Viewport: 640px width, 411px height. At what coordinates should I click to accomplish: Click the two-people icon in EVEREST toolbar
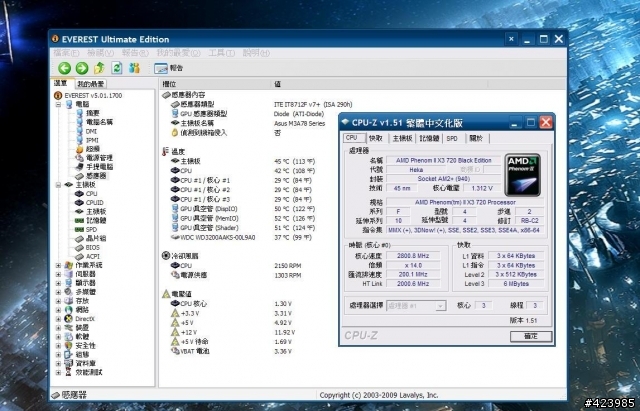pyautogui.click(x=134, y=68)
